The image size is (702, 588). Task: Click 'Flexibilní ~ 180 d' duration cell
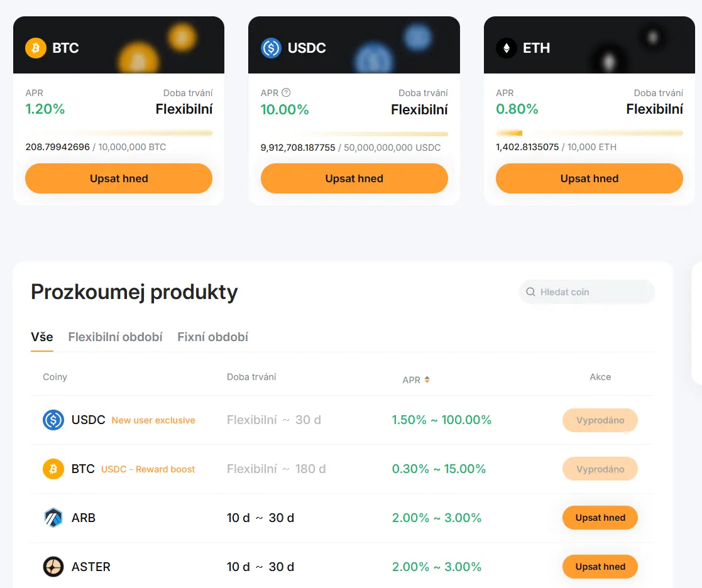pos(277,469)
